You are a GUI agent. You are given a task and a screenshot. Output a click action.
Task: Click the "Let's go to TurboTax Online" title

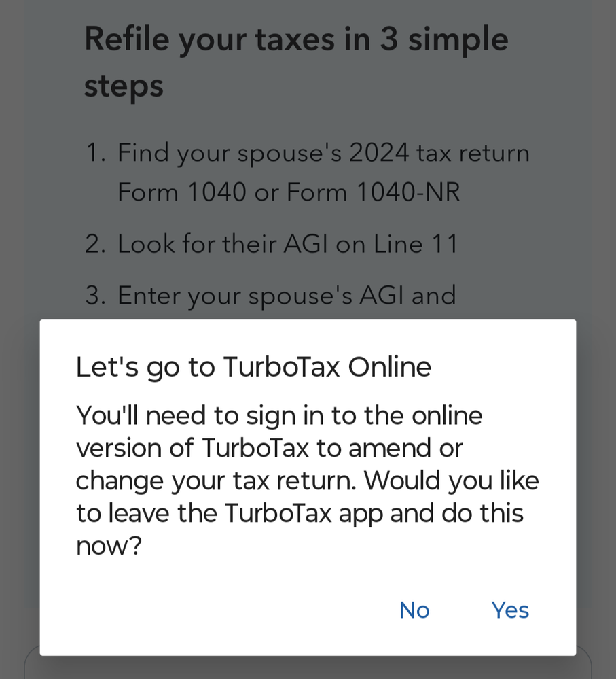253,367
